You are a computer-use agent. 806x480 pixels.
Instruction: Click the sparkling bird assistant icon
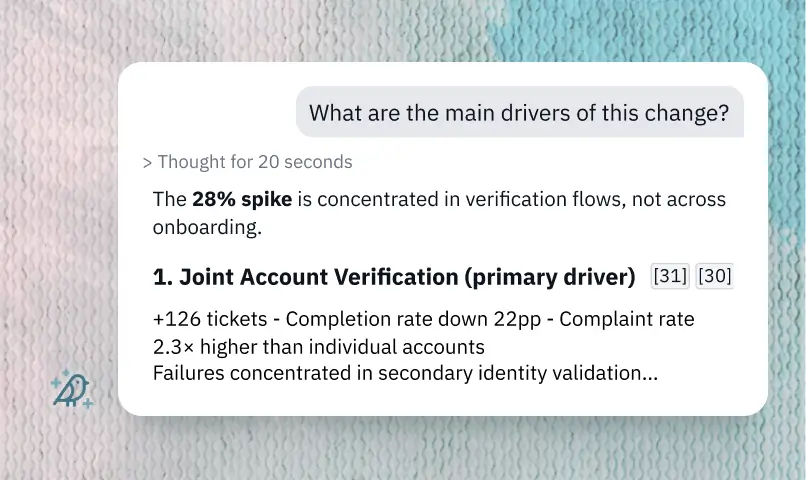(x=72, y=389)
